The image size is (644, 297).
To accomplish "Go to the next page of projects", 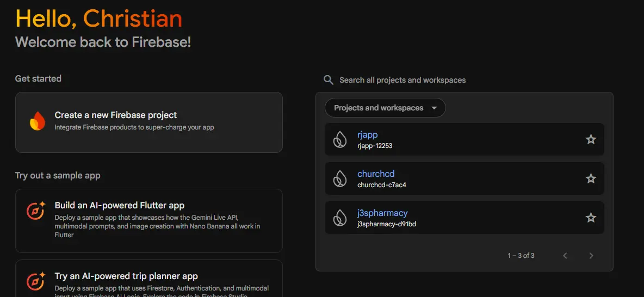I will coord(591,256).
